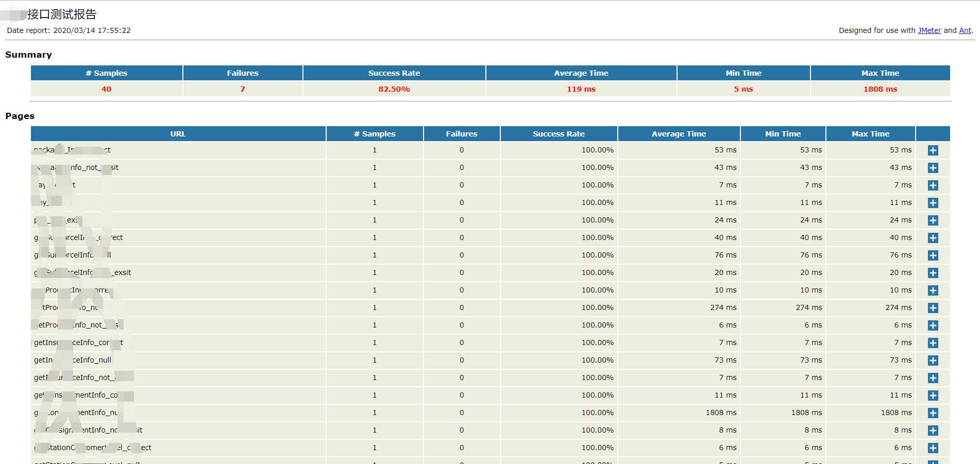Click the Summary '# Samples' header

[107, 73]
